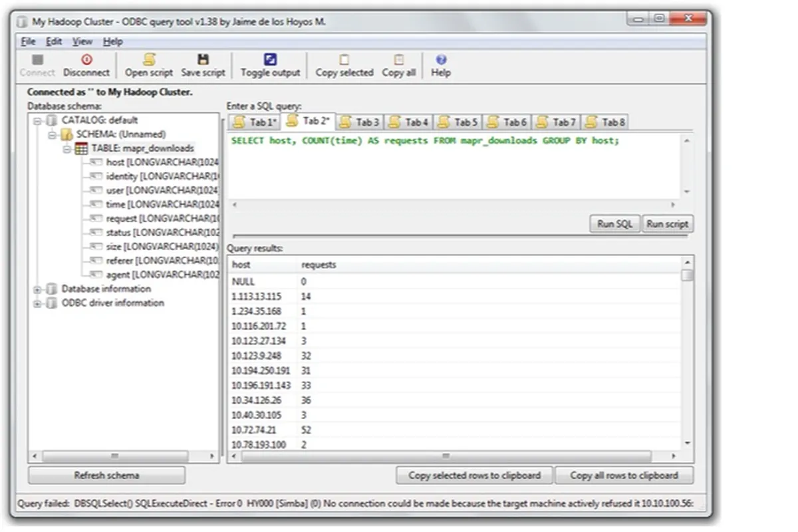
Task: Click Copy selected rows to clipboard
Action: coord(474,475)
